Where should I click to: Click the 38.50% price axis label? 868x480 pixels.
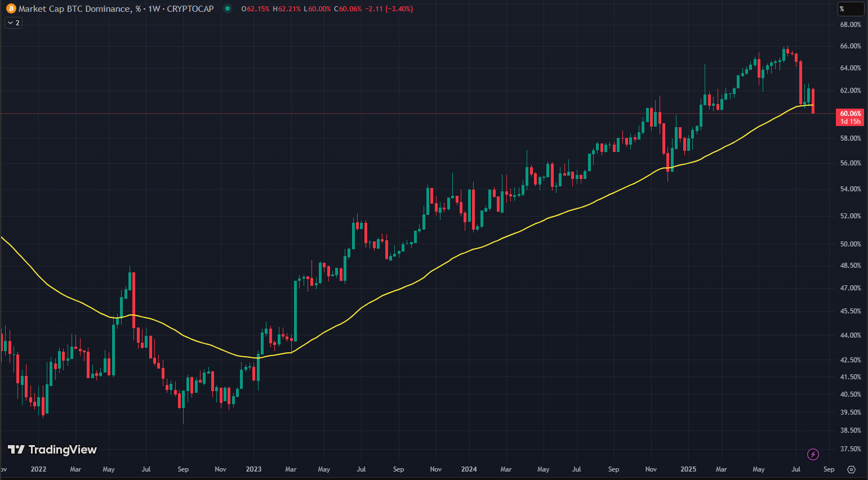(851, 430)
